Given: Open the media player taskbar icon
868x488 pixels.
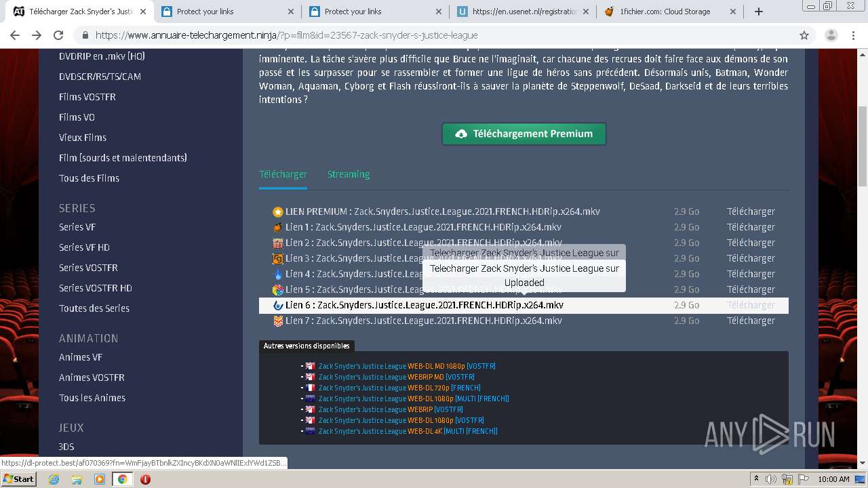Looking at the screenshot, I should coord(100,479).
